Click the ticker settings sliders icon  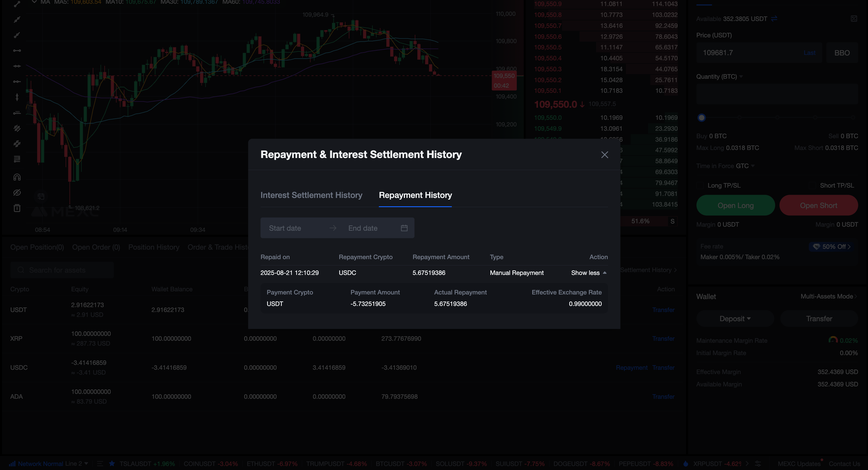pyautogui.click(x=758, y=464)
